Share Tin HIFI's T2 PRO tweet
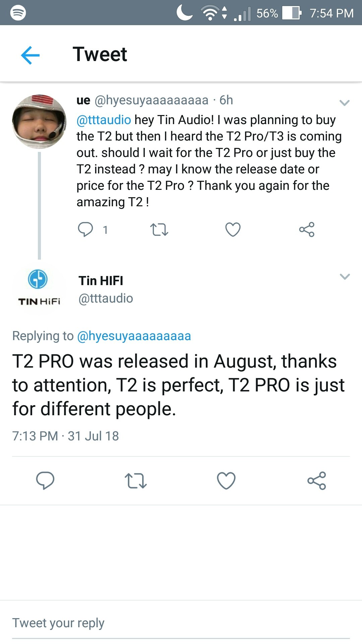 (316, 480)
